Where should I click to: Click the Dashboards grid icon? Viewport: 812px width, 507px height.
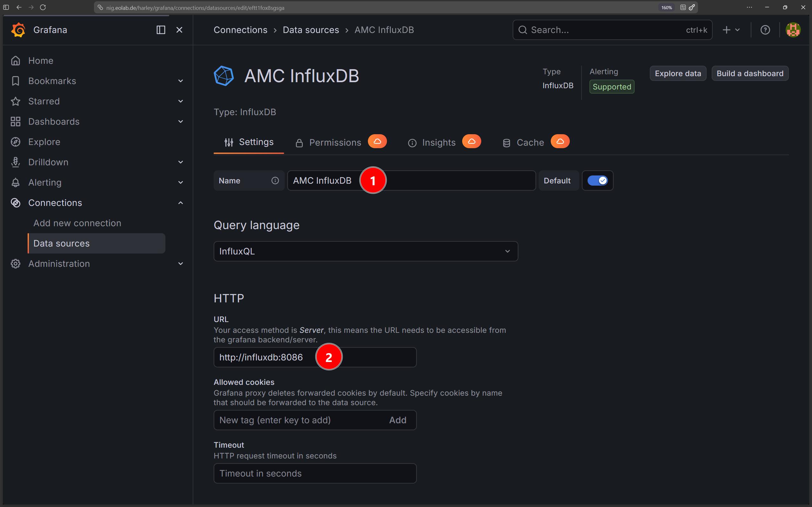(16, 122)
